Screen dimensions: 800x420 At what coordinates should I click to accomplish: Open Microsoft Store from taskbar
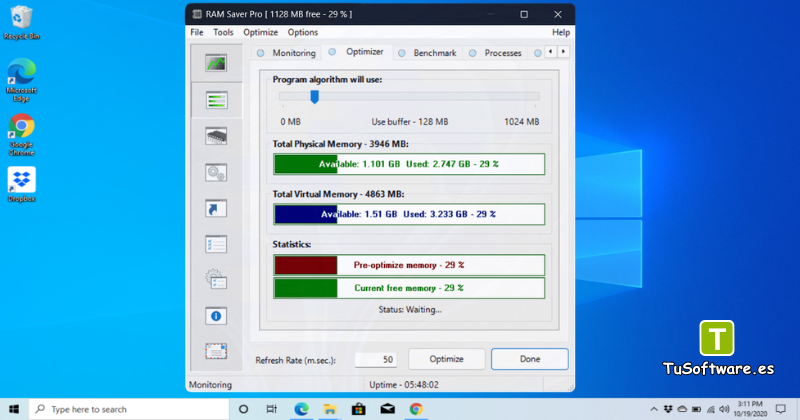click(x=359, y=409)
